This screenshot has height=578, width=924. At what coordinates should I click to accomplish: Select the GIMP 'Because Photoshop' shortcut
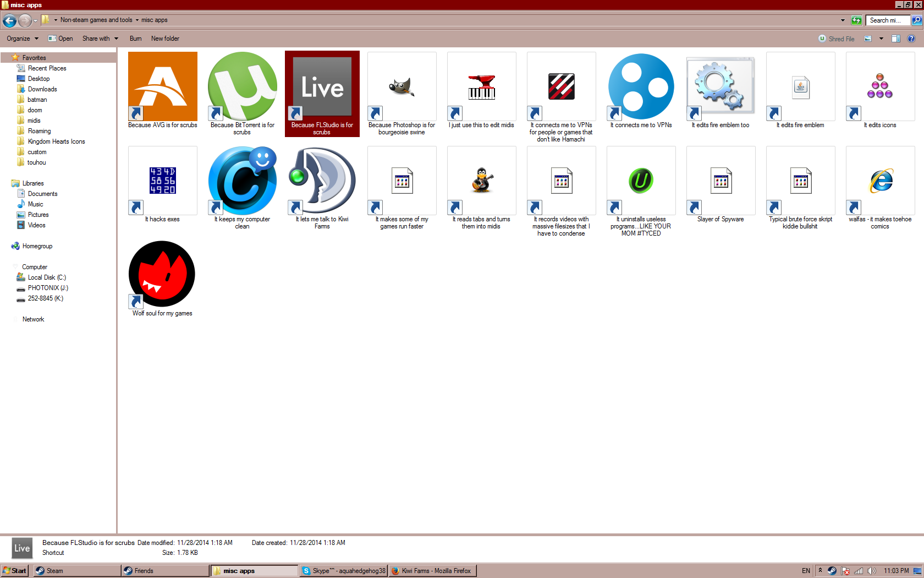pyautogui.click(x=402, y=86)
